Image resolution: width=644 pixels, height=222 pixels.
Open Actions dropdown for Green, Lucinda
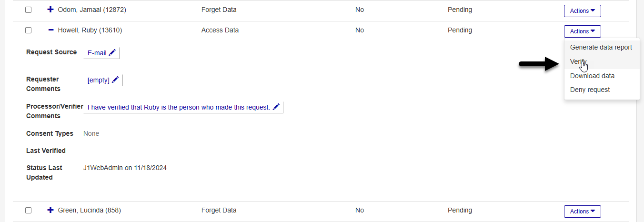[x=582, y=212]
